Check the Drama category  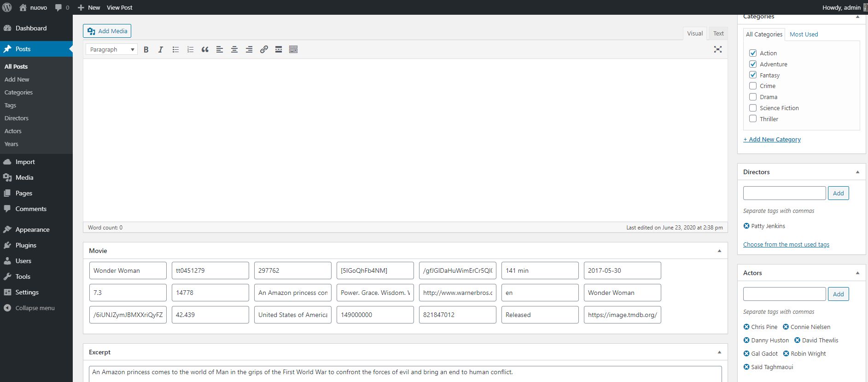tap(753, 97)
